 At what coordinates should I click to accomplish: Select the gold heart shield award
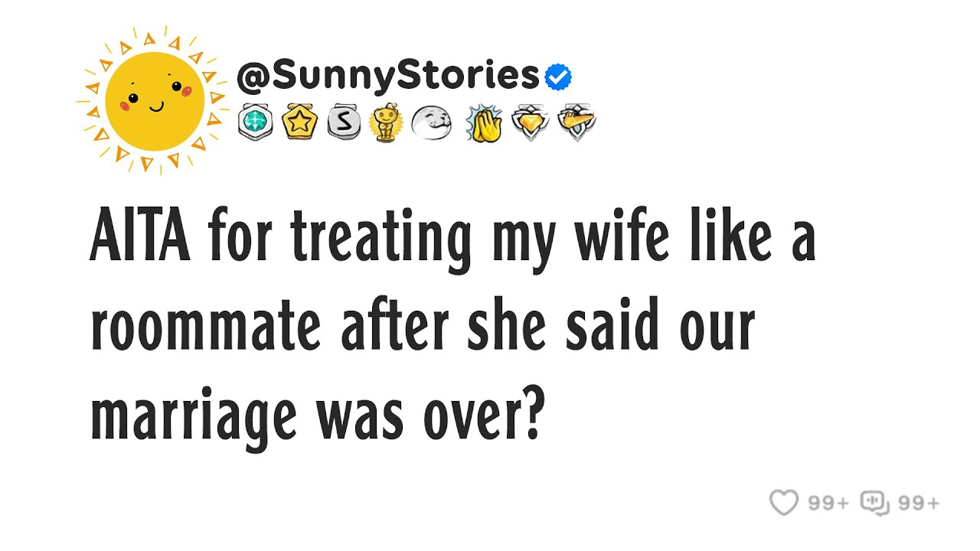tap(530, 122)
